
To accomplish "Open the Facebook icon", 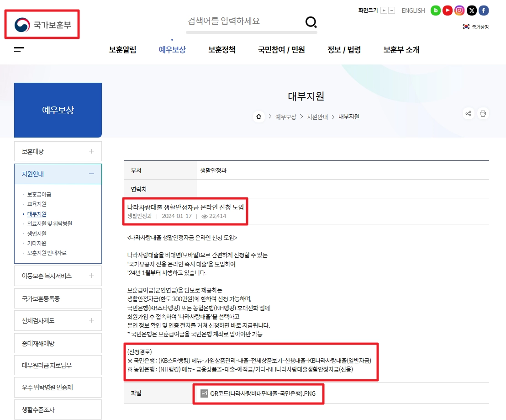I will [484, 11].
